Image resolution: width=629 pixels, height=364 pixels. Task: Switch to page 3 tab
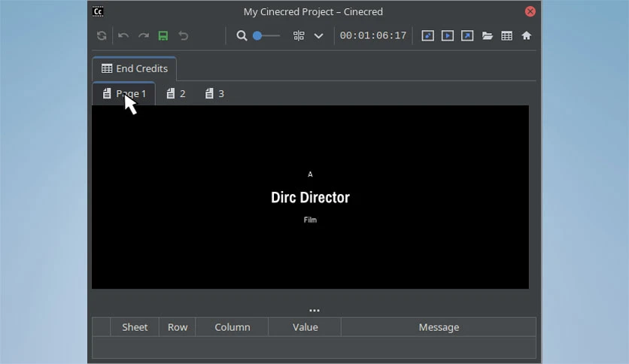pos(214,94)
